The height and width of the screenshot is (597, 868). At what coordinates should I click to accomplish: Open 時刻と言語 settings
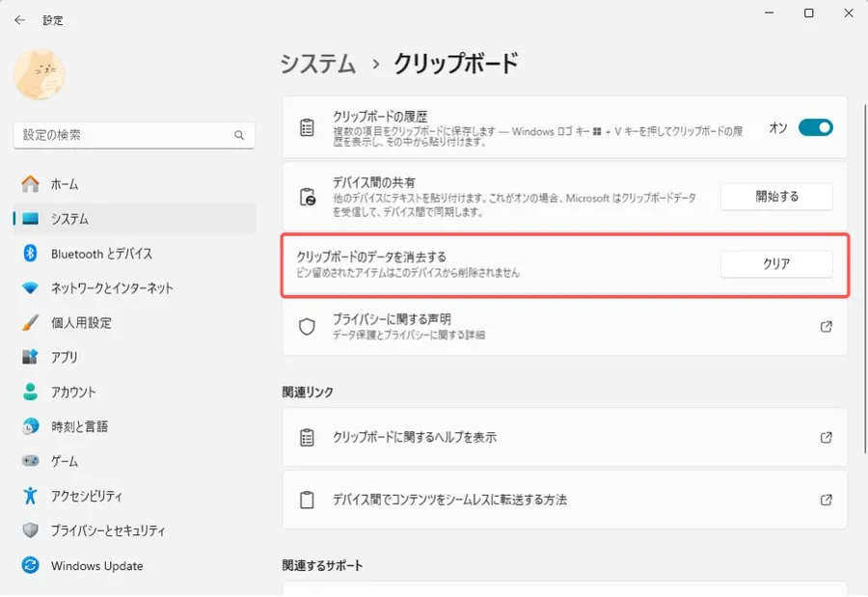(x=79, y=426)
